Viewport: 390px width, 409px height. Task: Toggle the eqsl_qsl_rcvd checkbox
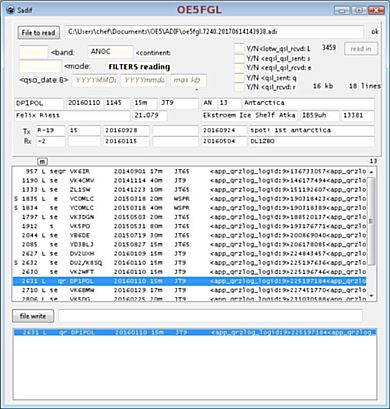click(x=239, y=68)
